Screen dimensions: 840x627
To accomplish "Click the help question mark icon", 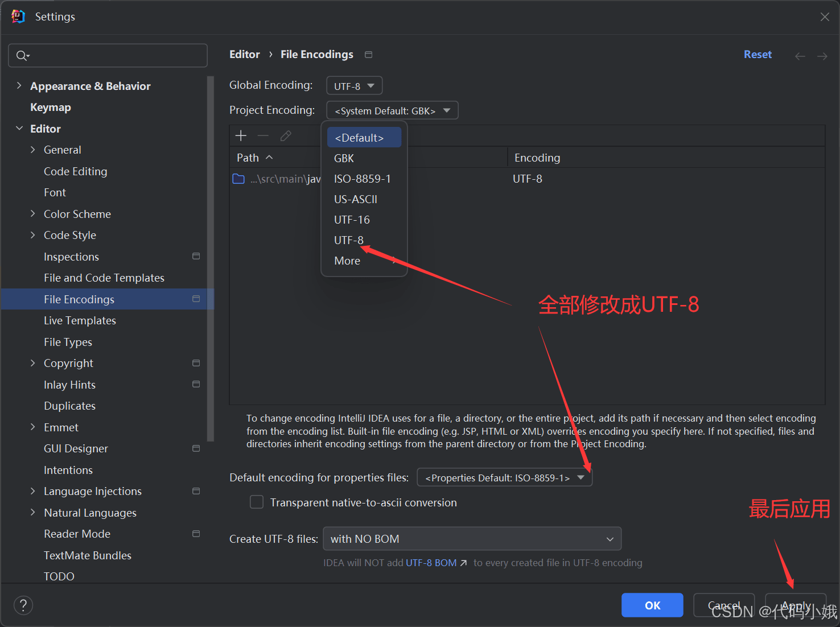I will tap(23, 605).
